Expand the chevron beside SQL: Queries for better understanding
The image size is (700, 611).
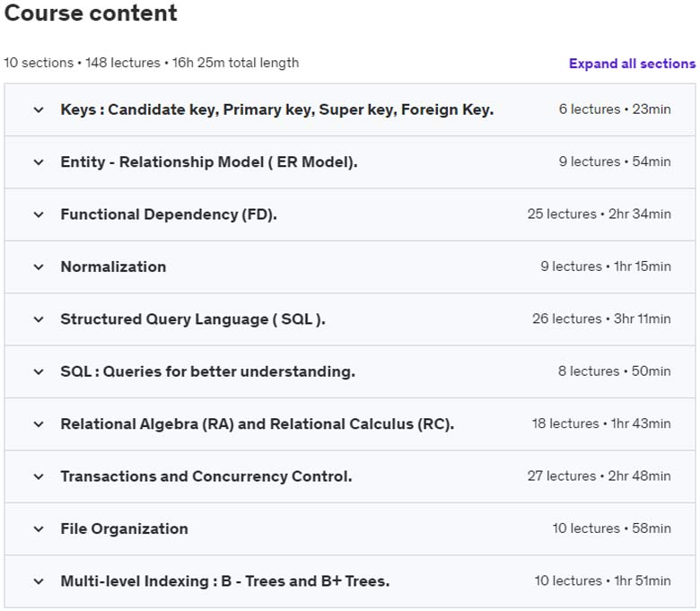[39, 371]
